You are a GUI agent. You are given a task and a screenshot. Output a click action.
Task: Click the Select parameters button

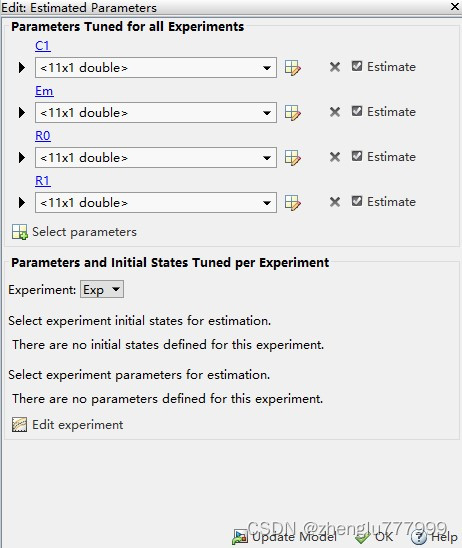point(74,232)
